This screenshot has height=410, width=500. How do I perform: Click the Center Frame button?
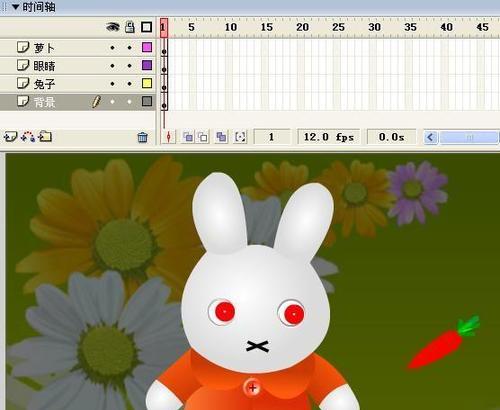coord(168,137)
